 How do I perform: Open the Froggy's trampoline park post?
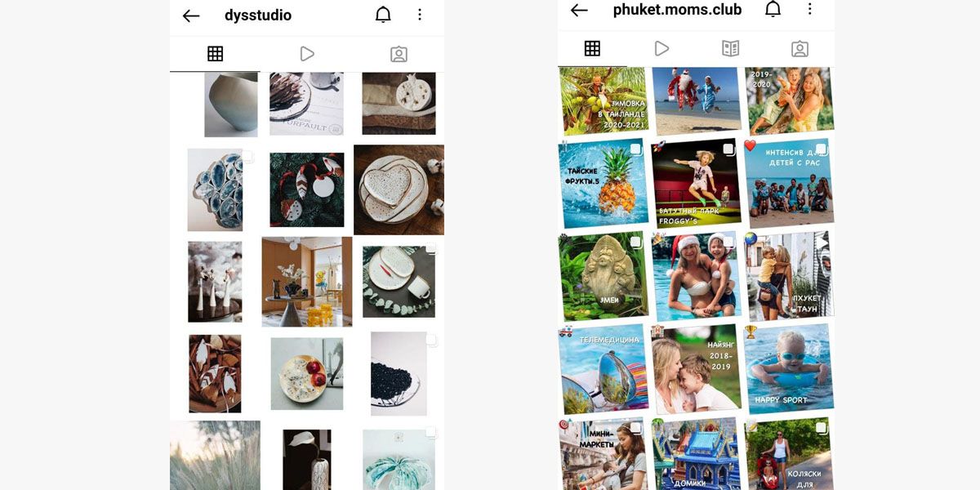click(697, 183)
